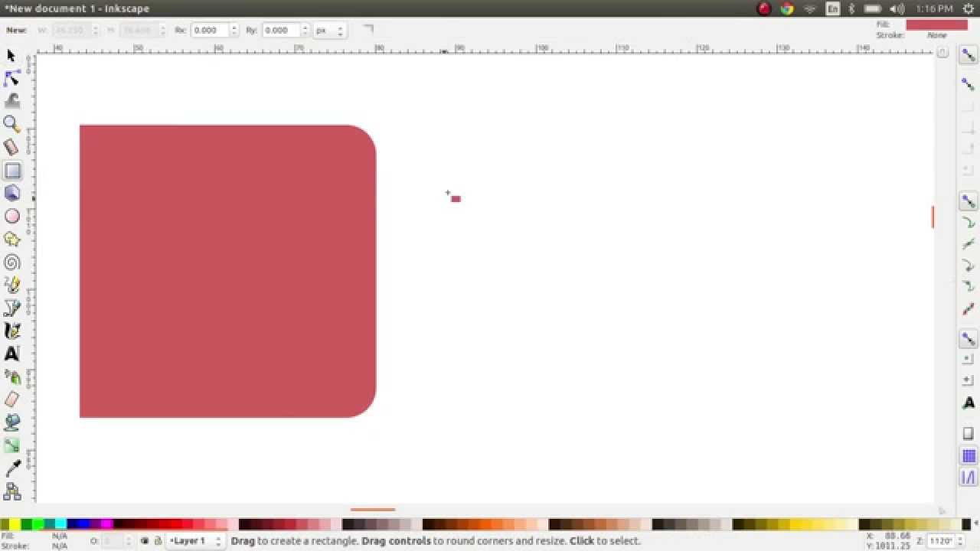
Task: Open the sound volume indicator
Action: pyautogui.click(x=897, y=8)
